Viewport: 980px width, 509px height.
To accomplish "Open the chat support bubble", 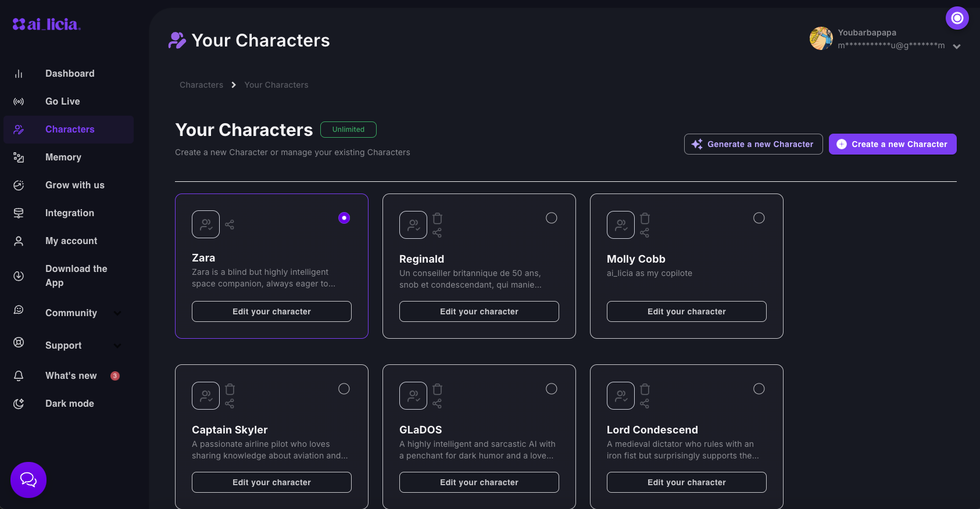I will point(28,480).
